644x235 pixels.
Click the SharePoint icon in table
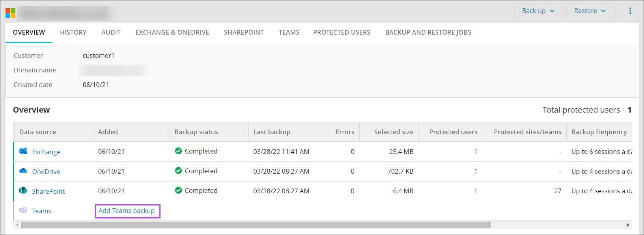[x=23, y=191]
